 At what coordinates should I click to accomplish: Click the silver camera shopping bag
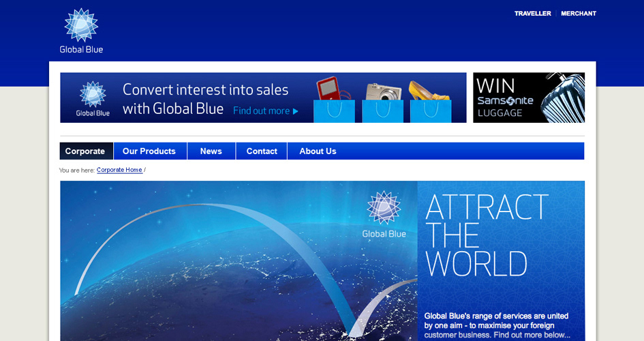[383, 102]
